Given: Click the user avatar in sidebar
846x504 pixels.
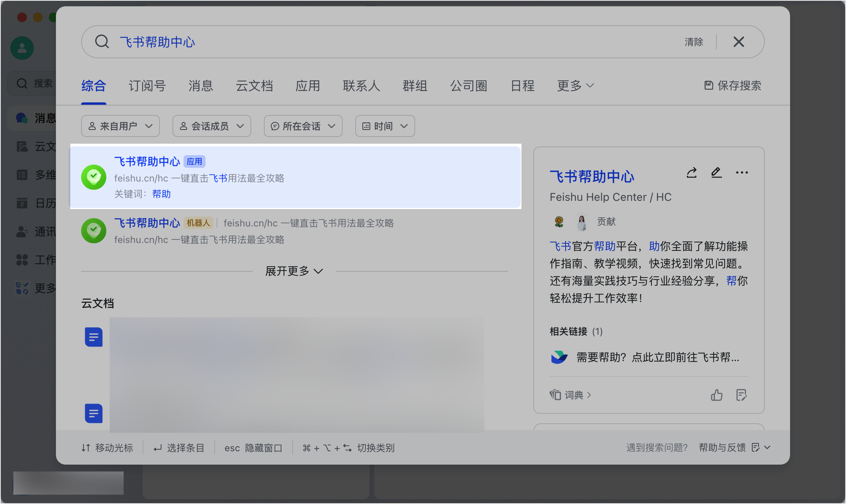Looking at the screenshot, I should point(22,48).
